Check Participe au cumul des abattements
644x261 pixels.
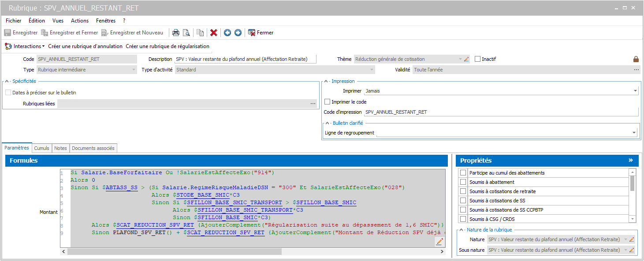[x=463, y=173]
